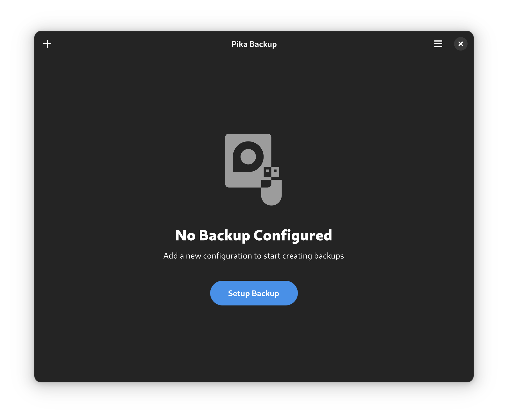
Task: Click the hard drive and USB illustration
Action: (253, 169)
